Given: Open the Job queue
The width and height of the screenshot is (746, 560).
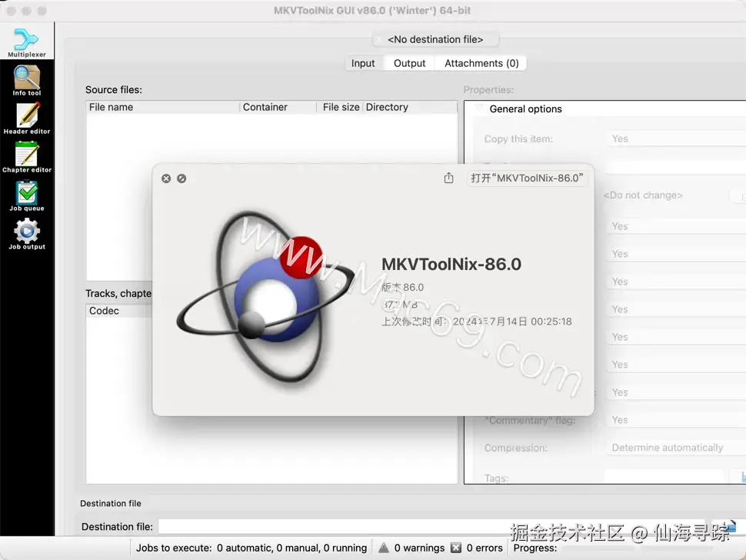Looking at the screenshot, I should [x=27, y=196].
